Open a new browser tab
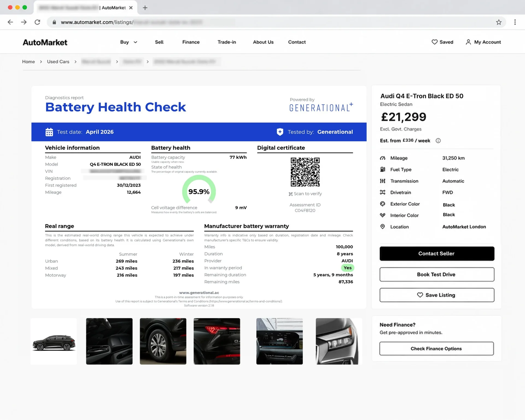This screenshot has width=525, height=420. click(x=145, y=8)
